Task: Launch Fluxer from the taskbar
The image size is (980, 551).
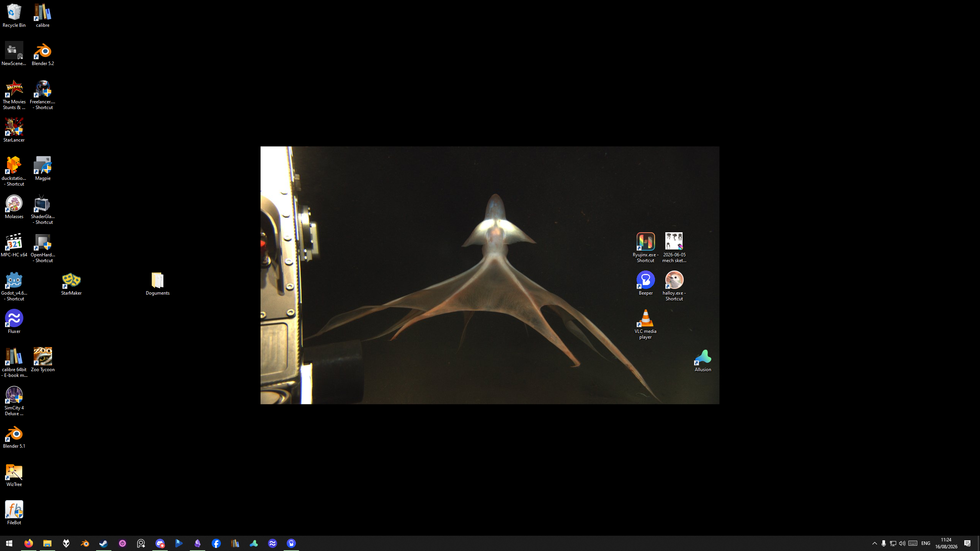Action: pyautogui.click(x=272, y=543)
